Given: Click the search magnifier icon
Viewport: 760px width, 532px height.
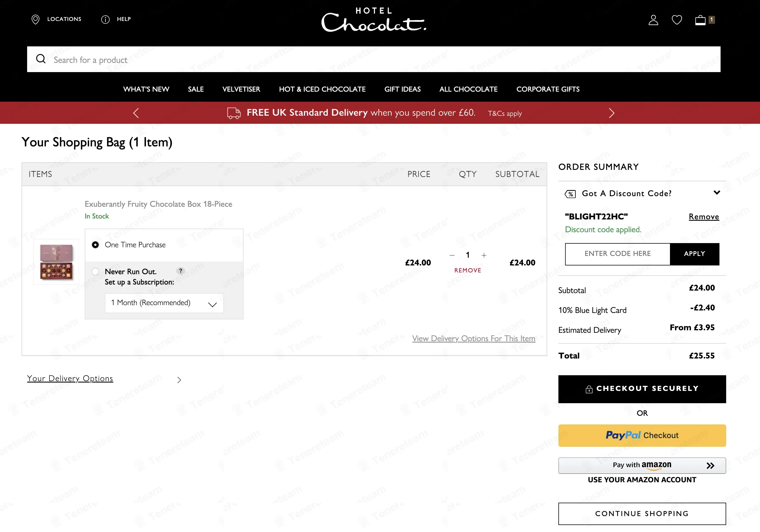Looking at the screenshot, I should [x=41, y=59].
